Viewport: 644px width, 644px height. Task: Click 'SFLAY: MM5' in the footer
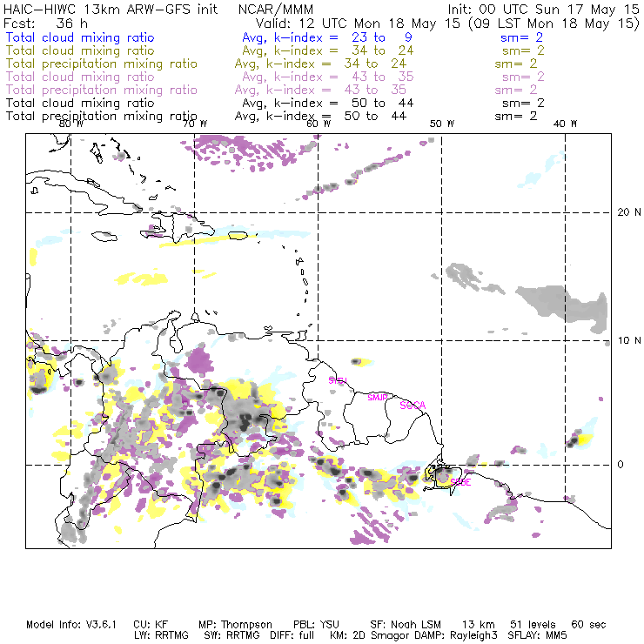click(x=537, y=635)
